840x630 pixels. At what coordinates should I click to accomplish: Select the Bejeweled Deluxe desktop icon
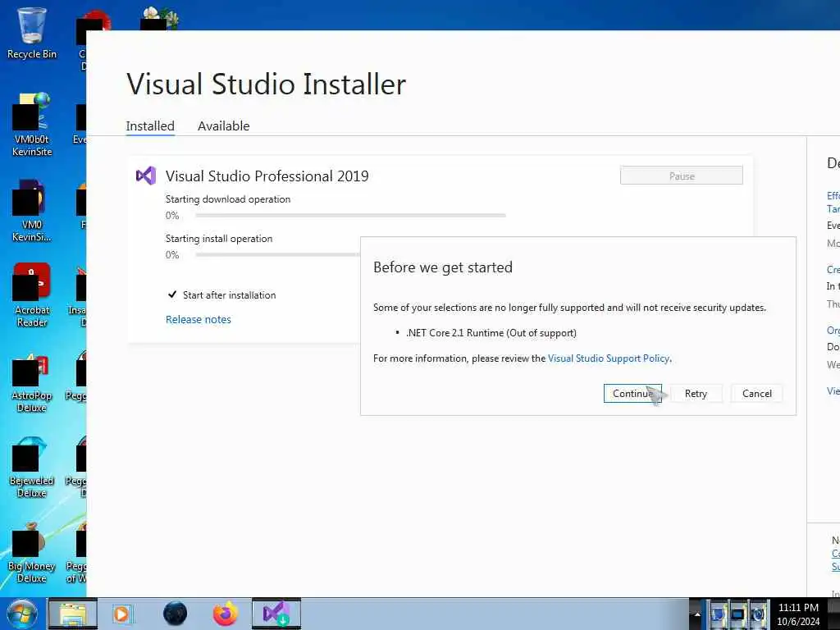point(32,466)
